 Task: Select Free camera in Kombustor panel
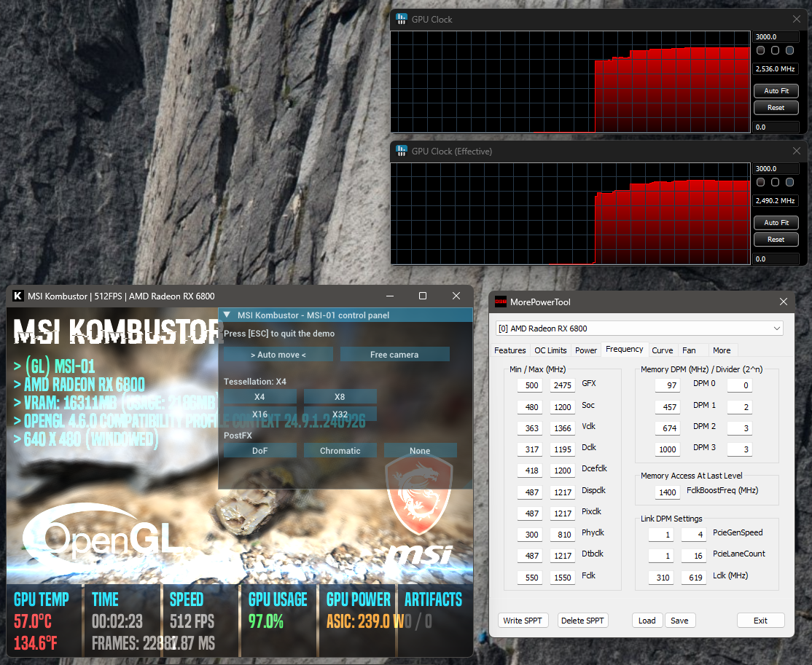(394, 355)
